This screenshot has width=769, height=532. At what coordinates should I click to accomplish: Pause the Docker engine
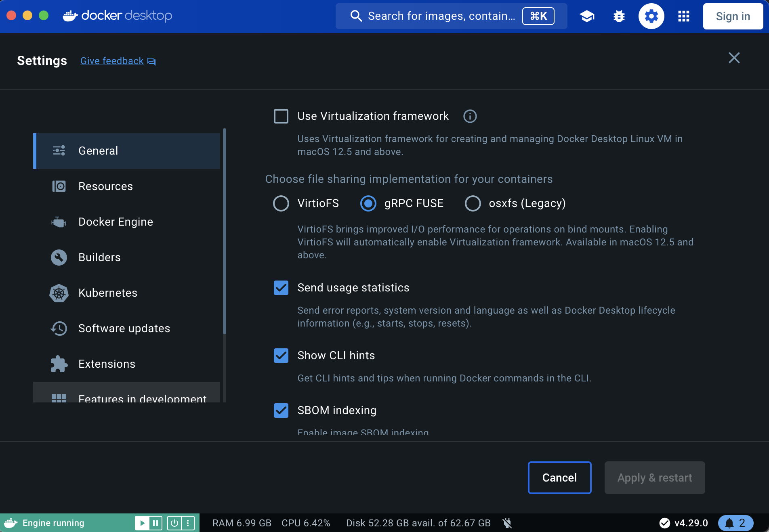coord(155,523)
